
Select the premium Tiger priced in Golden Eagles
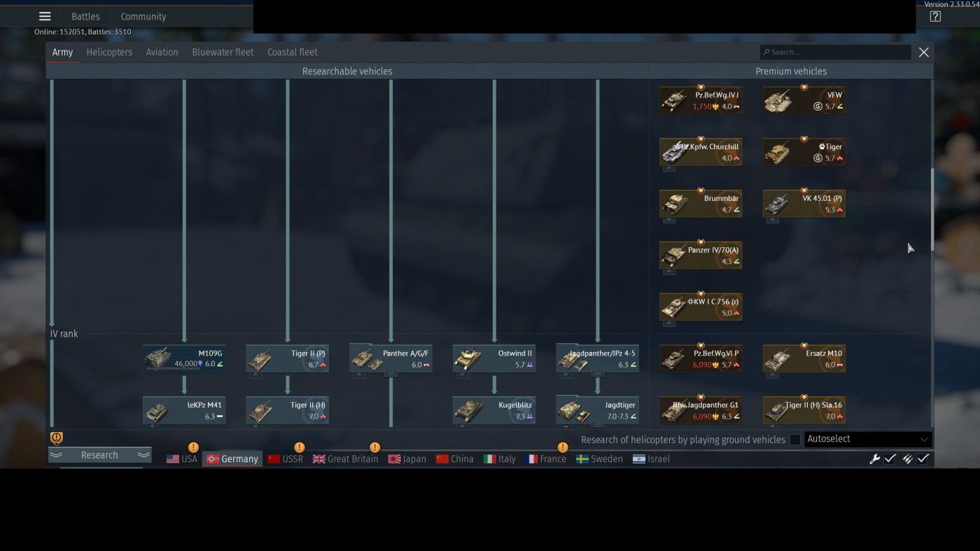pyautogui.click(x=804, y=152)
